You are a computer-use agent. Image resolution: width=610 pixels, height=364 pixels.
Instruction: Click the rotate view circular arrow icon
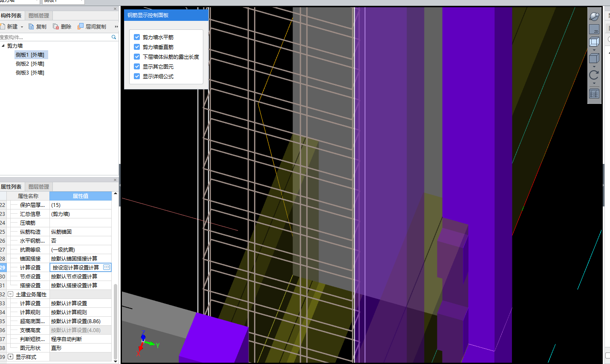594,75
